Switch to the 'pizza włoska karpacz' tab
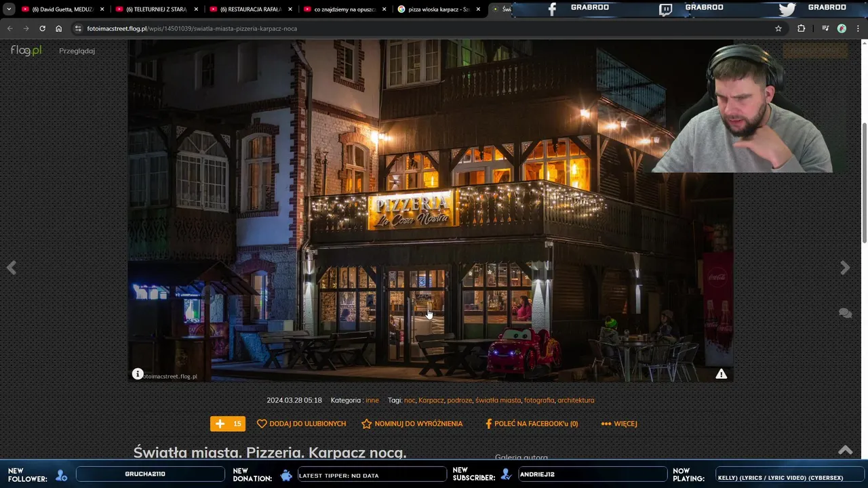 (437, 9)
